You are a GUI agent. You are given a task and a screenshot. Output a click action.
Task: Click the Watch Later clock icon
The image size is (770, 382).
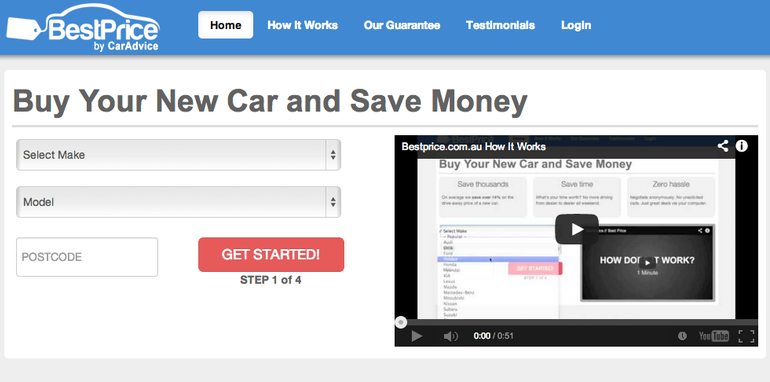[682, 336]
